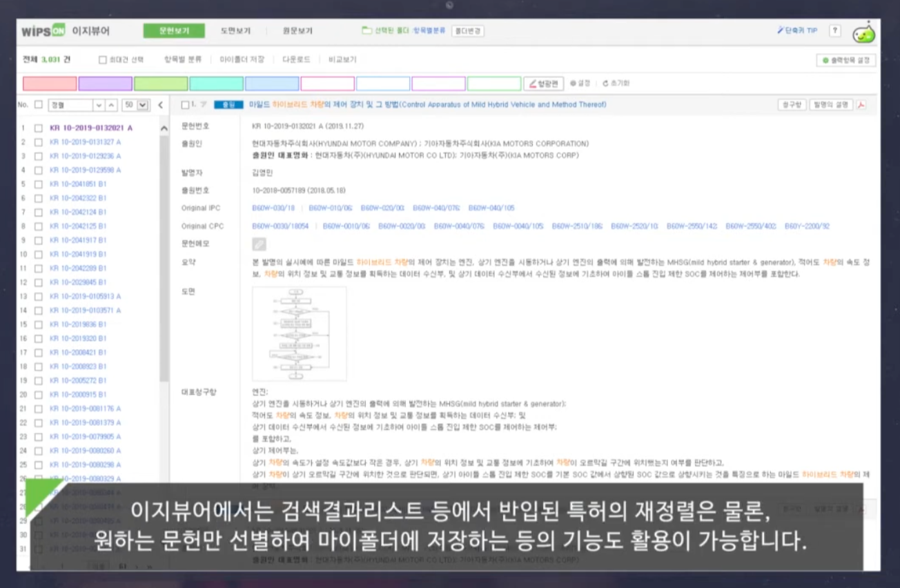Click IPC link B60W-040/105
Image resolution: width=900 pixels, height=588 pixels.
pos(491,208)
